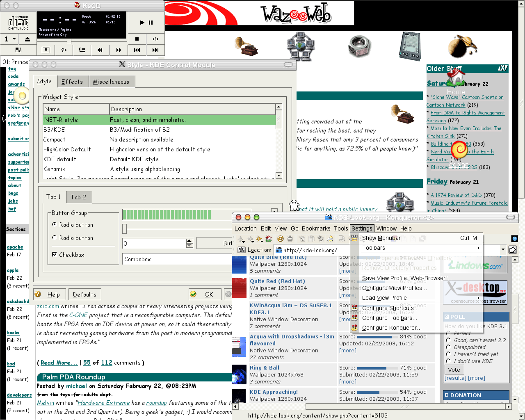Open the KsCD info dropdown
Image resolution: width=525 pixels, height=420 pixels.
9,39
